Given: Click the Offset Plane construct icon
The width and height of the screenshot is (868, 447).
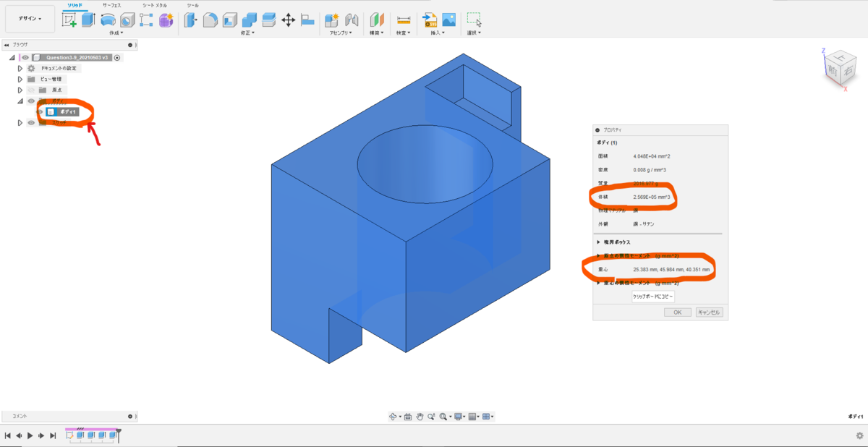Looking at the screenshot, I should click(377, 20).
